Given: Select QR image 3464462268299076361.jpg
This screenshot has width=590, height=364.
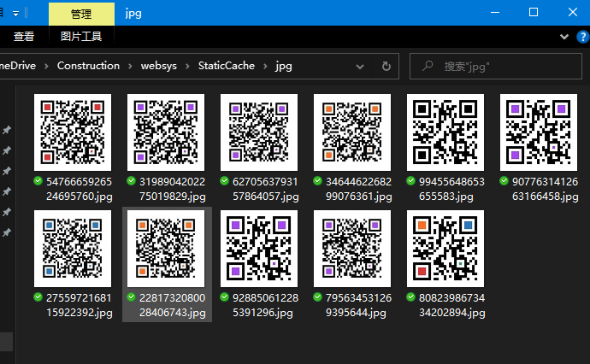Looking at the screenshot, I should coord(352,132).
